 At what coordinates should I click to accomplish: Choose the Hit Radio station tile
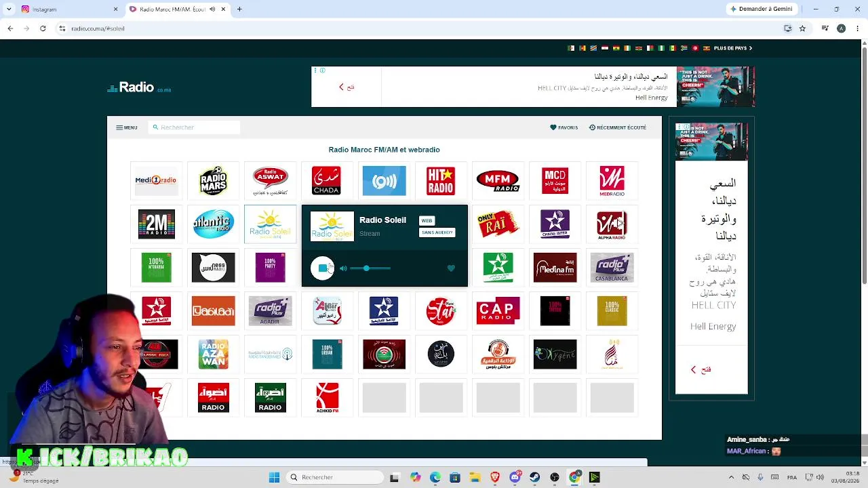[441, 181]
